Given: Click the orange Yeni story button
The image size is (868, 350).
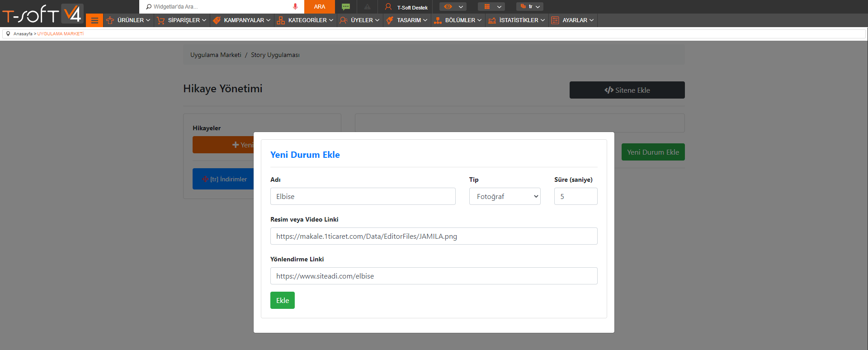Looking at the screenshot, I should pyautogui.click(x=223, y=145).
